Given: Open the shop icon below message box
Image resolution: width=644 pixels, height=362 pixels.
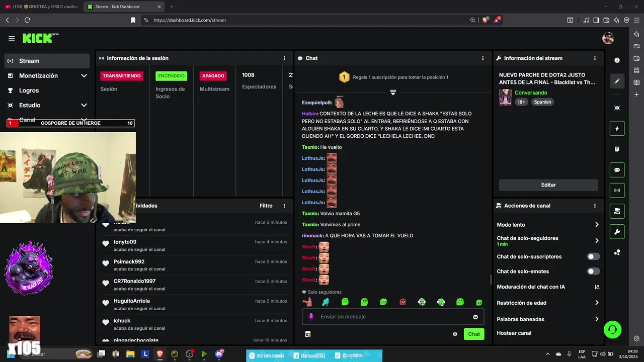Looking at the screenshot, I should pyautogui.click(x=308, y=334).
